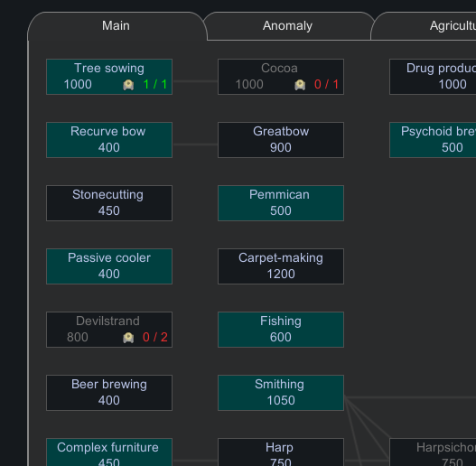Select the Carpet-making research project
476x466 pixels.
[x=281, y=266]
